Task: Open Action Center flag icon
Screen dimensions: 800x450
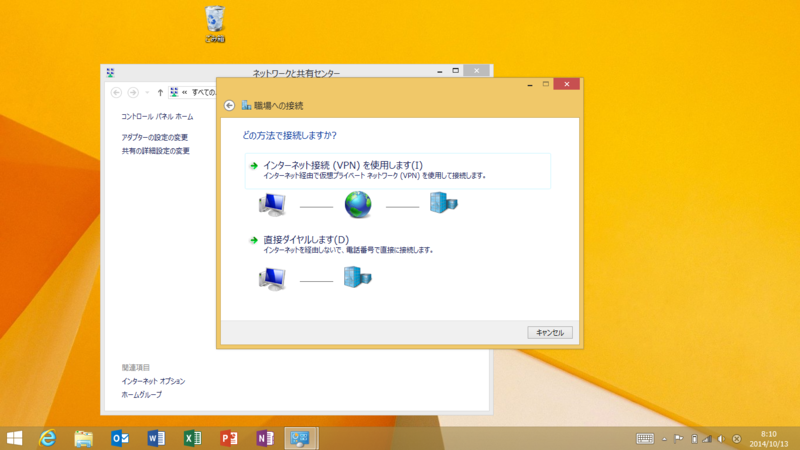Action: [679, 439]
